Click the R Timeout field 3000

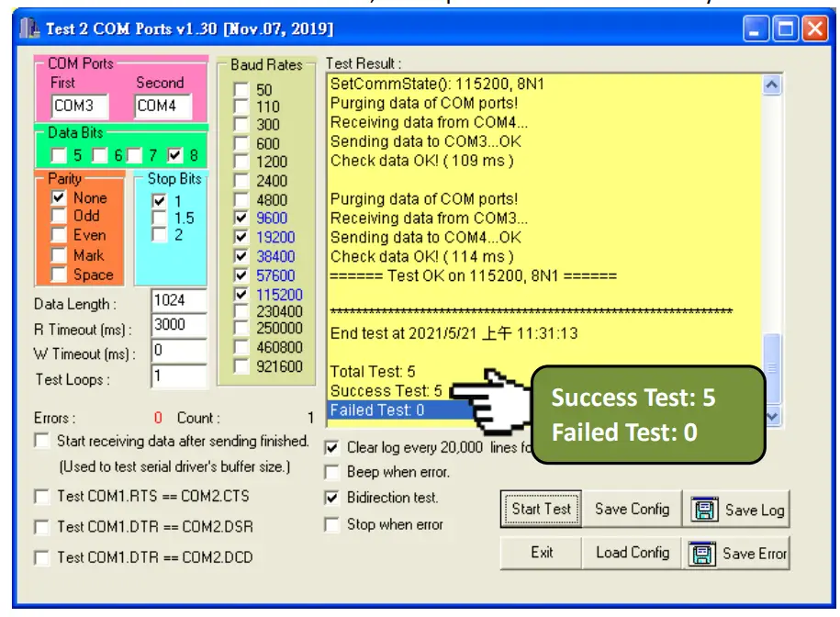tap(178, 325)
